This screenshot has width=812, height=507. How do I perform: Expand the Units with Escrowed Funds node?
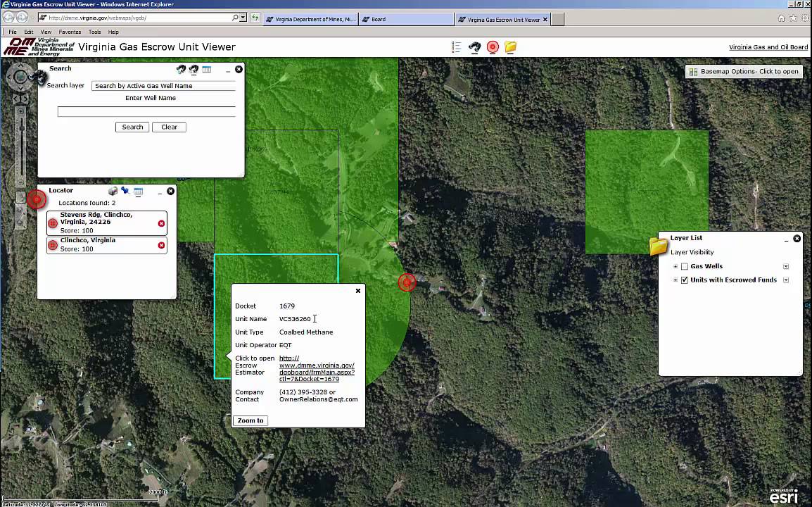click(x=675, y=280)
